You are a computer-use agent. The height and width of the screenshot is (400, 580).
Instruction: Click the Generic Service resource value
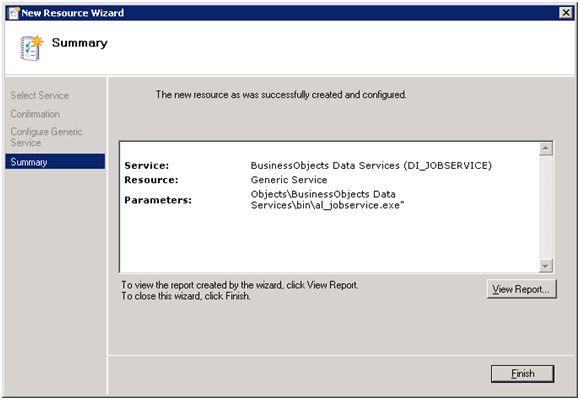(289, 180)
